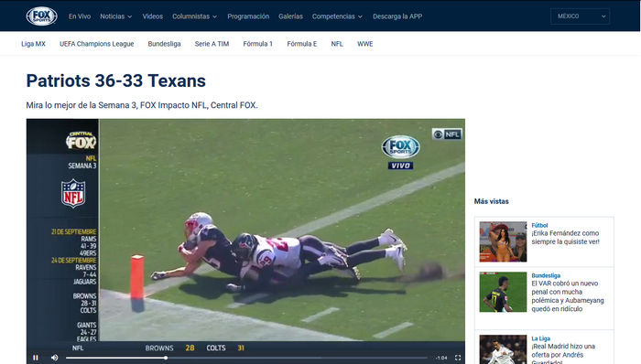Open 'El VAR cobró un nuevo penal' headline
This screenshot has height=364, width=641.
click(x=568, y=295)
